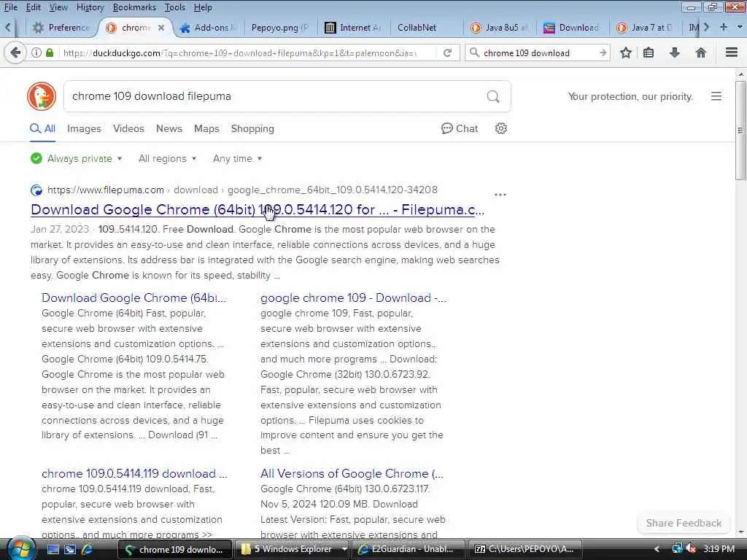The width and height of the screenshot is (747, 560).
Task: Open the DuckDuckGo Chat button
Action: click(x=460, y=128)
